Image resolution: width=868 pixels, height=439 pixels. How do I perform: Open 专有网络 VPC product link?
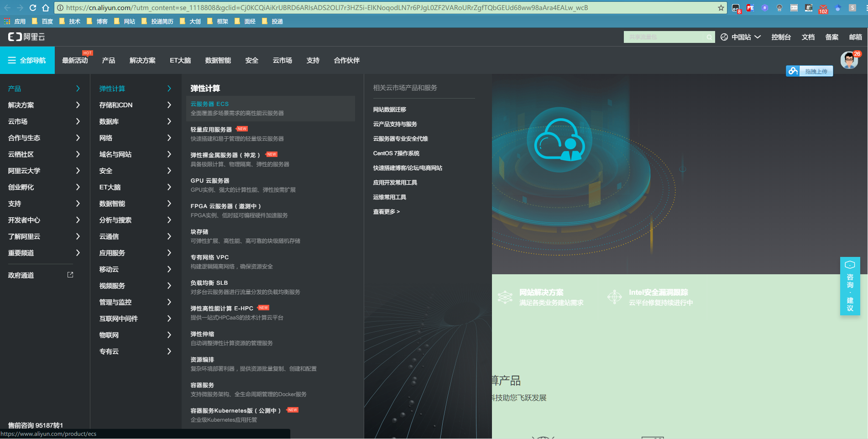click(209, 257)
